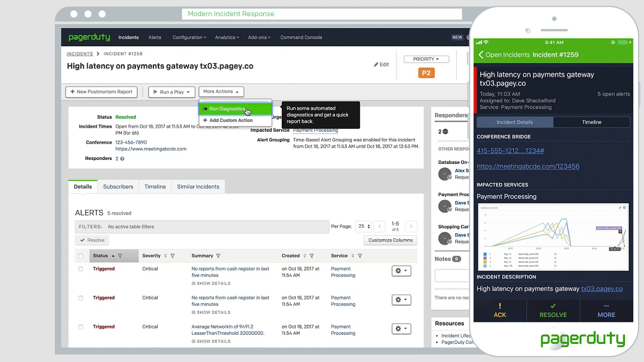The width and height of the screenshot is (644, 362).
Task: Click the pagerduty logo in the navigation bar
Action: (x=89, y=37)
